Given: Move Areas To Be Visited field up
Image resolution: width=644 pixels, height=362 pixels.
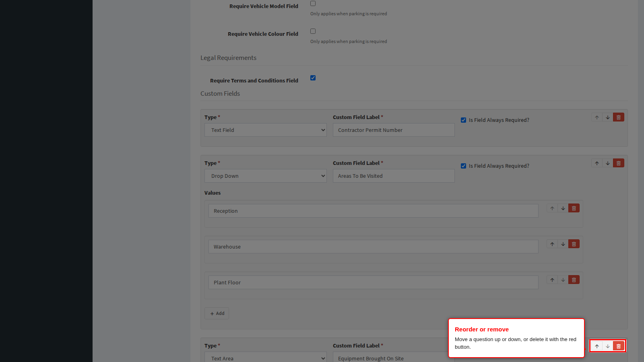Looking at the screenshot, I should click(x=597, y=163).
